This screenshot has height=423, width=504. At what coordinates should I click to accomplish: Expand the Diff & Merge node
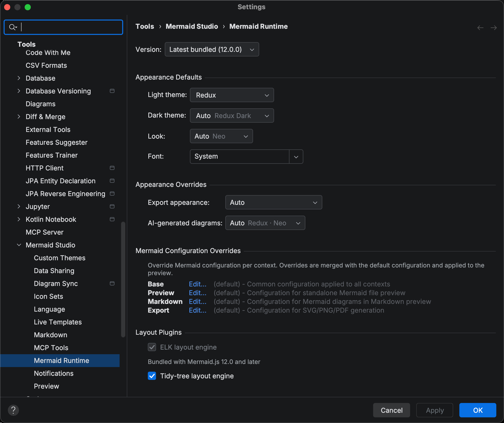(x=19, y=117)
